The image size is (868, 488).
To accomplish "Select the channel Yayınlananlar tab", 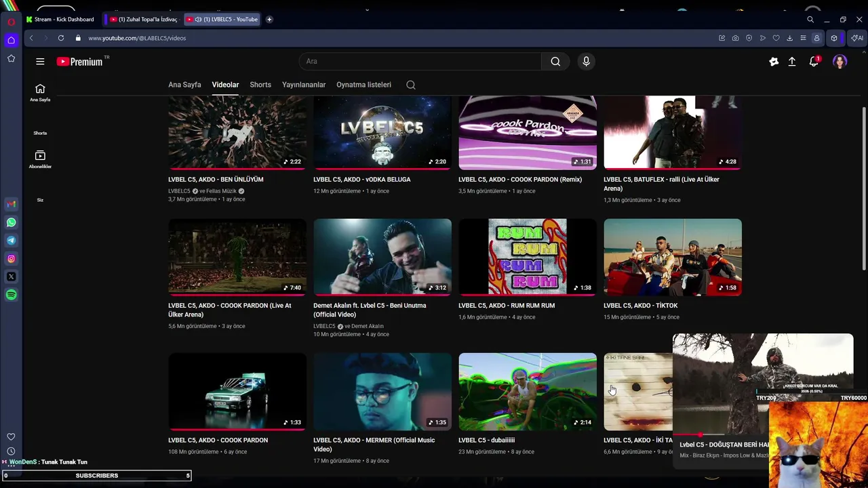I will coord(304,85).
